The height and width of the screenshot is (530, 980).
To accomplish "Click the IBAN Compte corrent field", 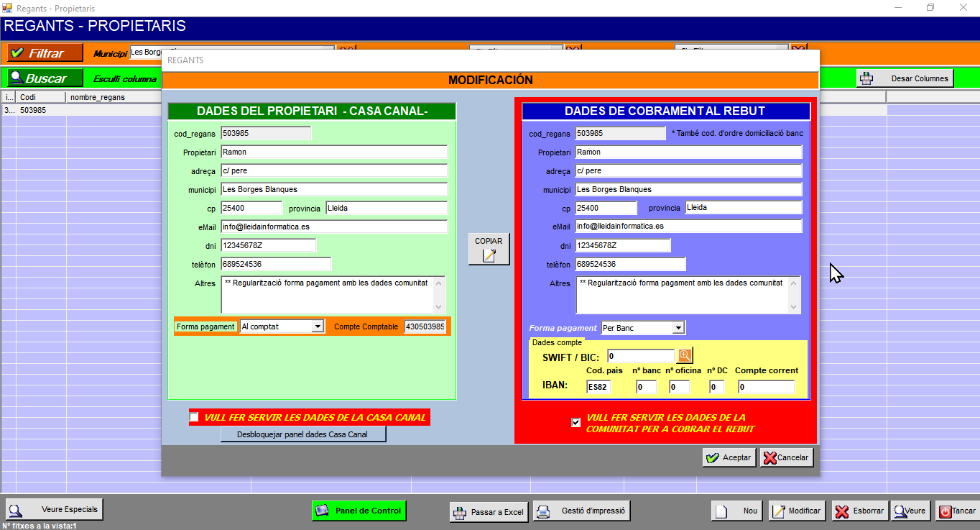I will click(x=766, y=387).
